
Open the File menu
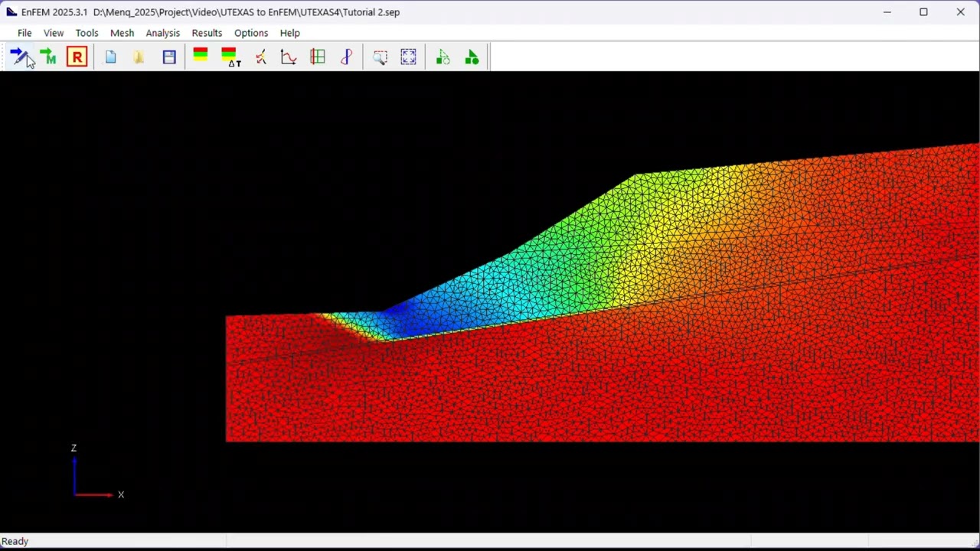(24, 33)
